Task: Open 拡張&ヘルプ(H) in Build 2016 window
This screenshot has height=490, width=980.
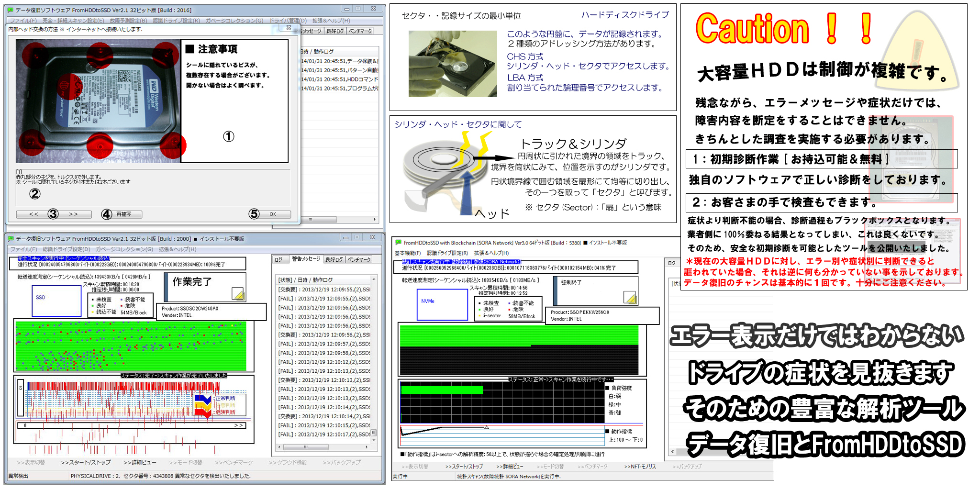Action: pyautogui.click(x=331, y=21)
